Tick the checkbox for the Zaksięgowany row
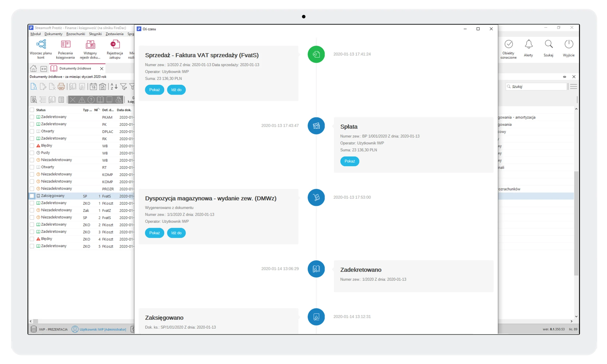The width and height of the screenshot is (607, 364). [32, 196]
